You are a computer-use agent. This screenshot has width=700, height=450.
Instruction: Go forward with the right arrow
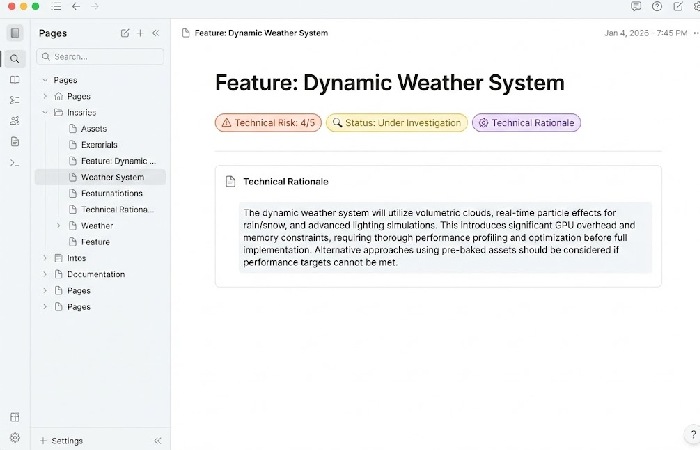95,6
